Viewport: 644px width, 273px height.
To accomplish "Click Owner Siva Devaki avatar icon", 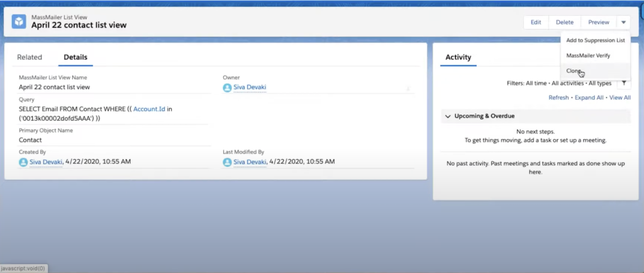I will pyautogui.click(x=227, y=87).
